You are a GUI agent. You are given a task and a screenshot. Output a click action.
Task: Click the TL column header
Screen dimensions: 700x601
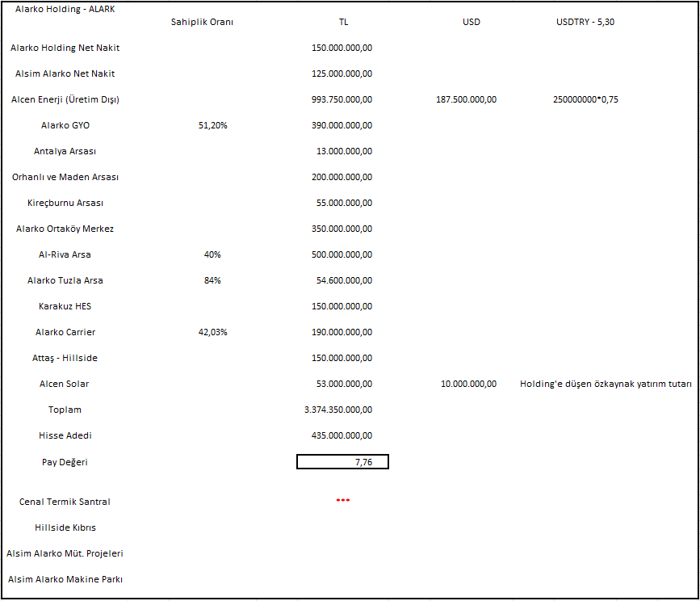point(343,22)
